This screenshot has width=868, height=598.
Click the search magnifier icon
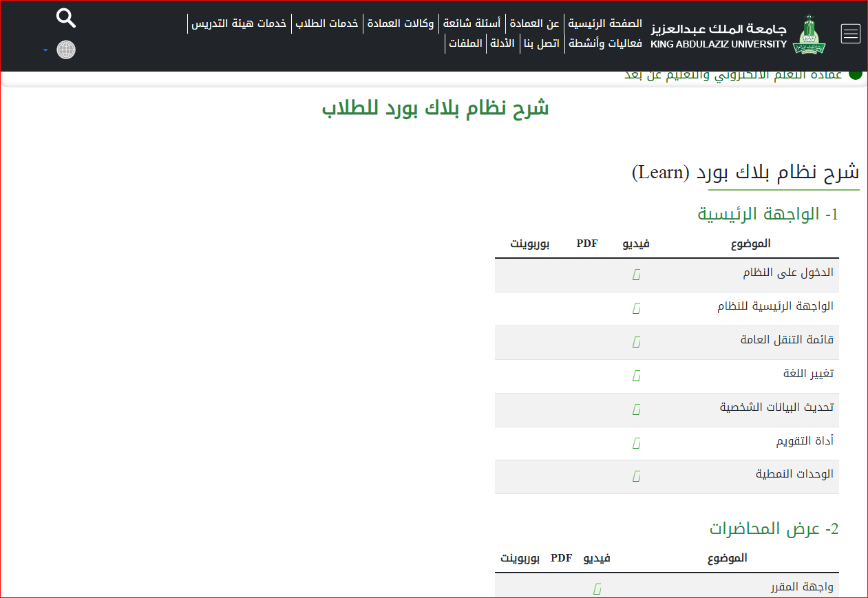tap(66, 19)
